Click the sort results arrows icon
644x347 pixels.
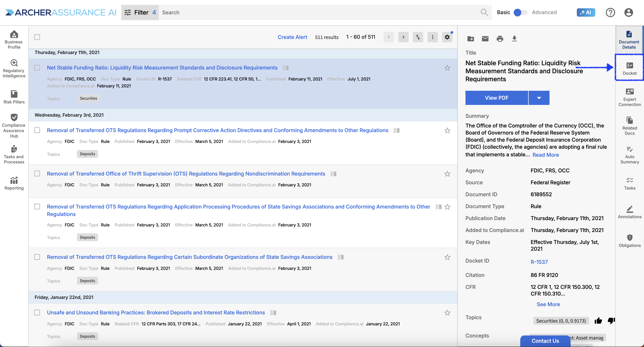point(418,37)
